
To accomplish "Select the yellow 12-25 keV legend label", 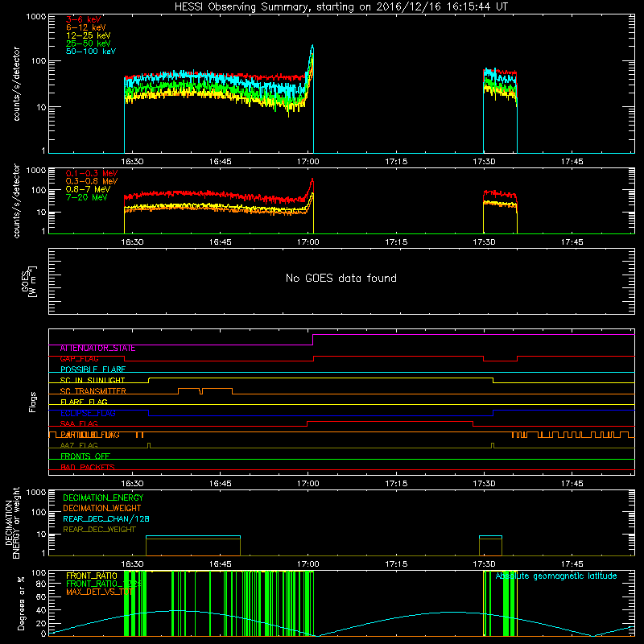I will click(x=89, y=35).
